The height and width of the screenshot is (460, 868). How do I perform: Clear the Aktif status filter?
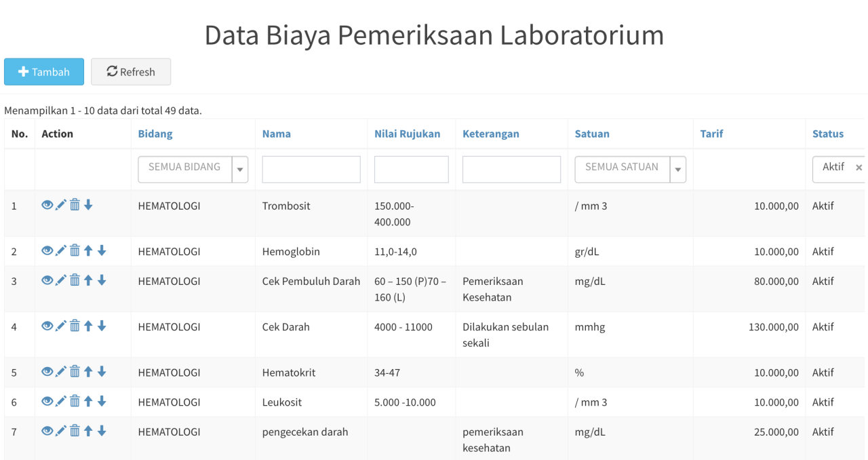(859, 168)
